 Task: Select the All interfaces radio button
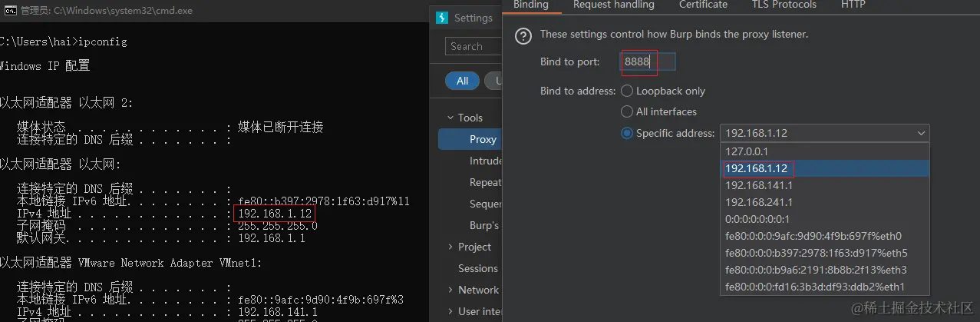click(627, 111)
